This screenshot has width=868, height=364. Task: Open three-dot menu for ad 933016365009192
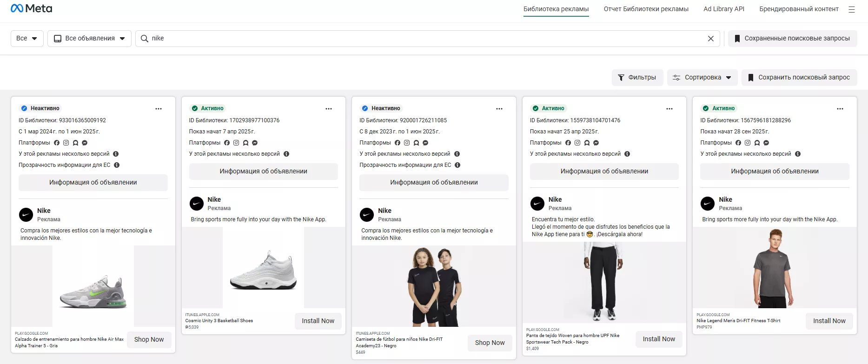pyautogui.click(x=159, y=109)
